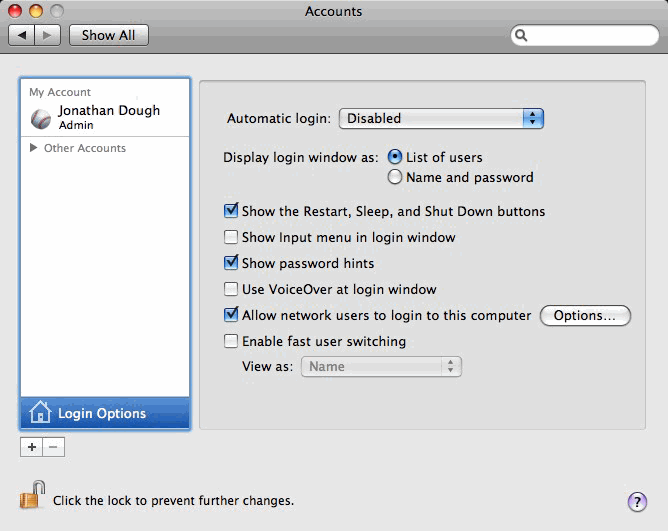
Task: Open help with the question mark button
Action: [637, 502]
